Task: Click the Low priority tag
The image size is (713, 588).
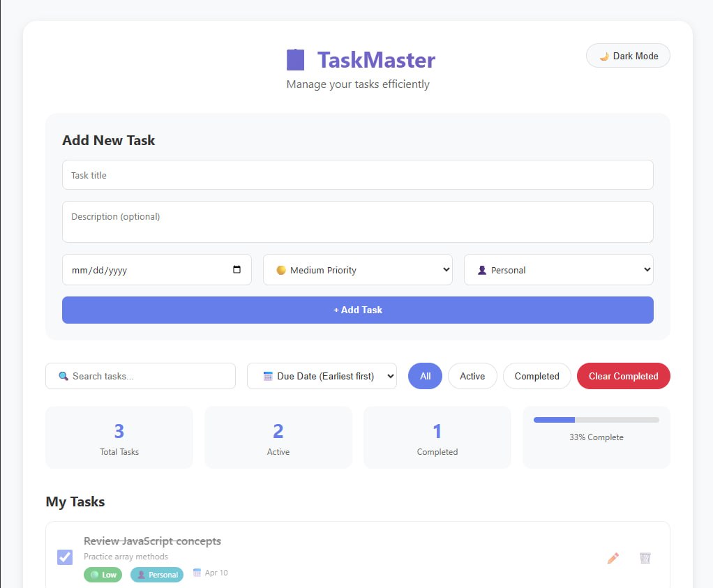Action: (x=103, y=575)
